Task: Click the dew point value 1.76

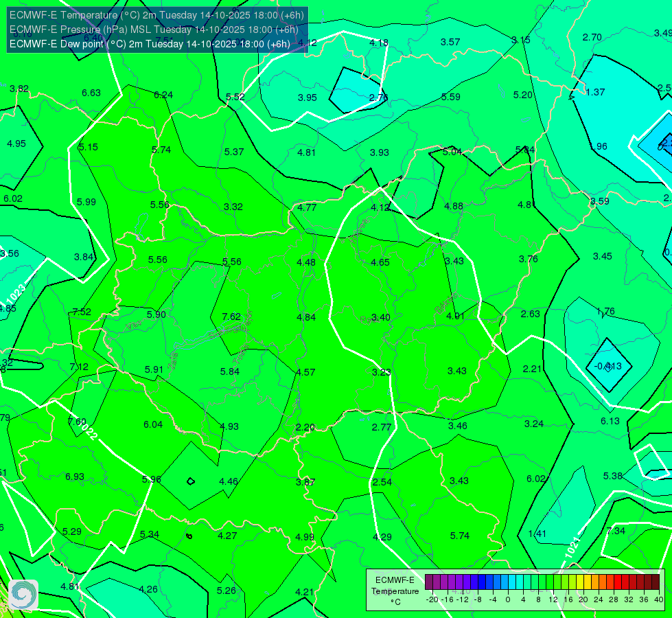Action: point(605,311)
